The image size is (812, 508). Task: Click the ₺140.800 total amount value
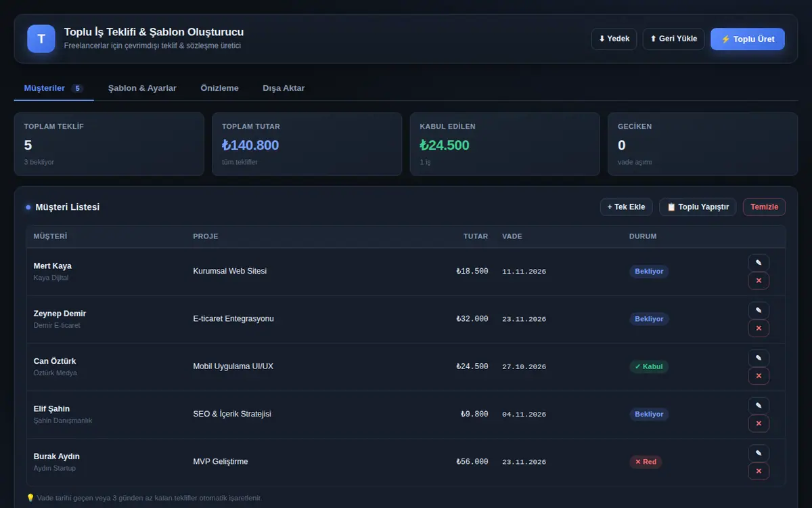pos(250,145)
